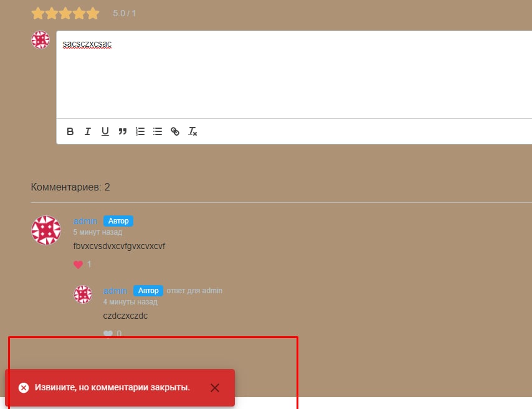Image resolution: width=532 pixels, height=409 pixels.
Task: Click the avatar of the first comment
Action: pos(46,230)
